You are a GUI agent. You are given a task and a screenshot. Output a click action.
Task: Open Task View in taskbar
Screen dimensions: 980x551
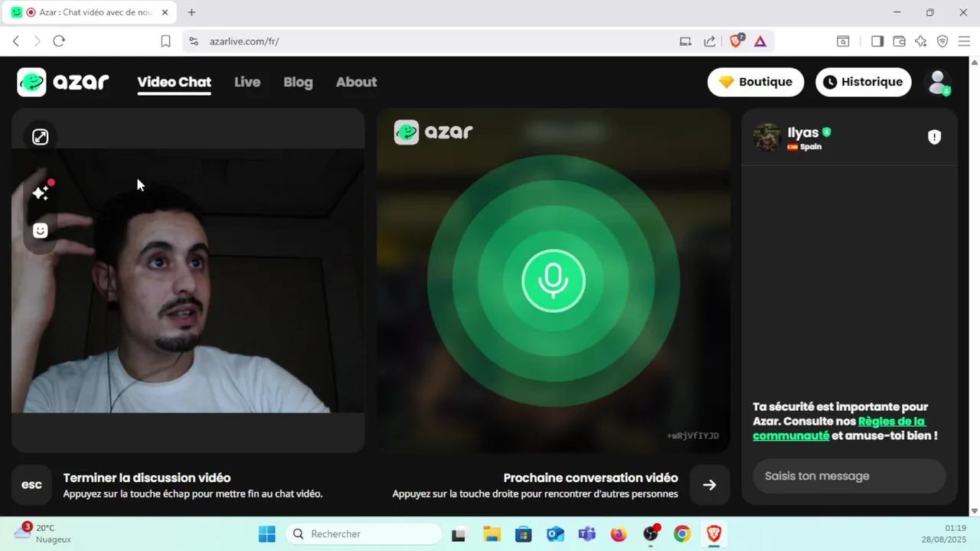459,534
